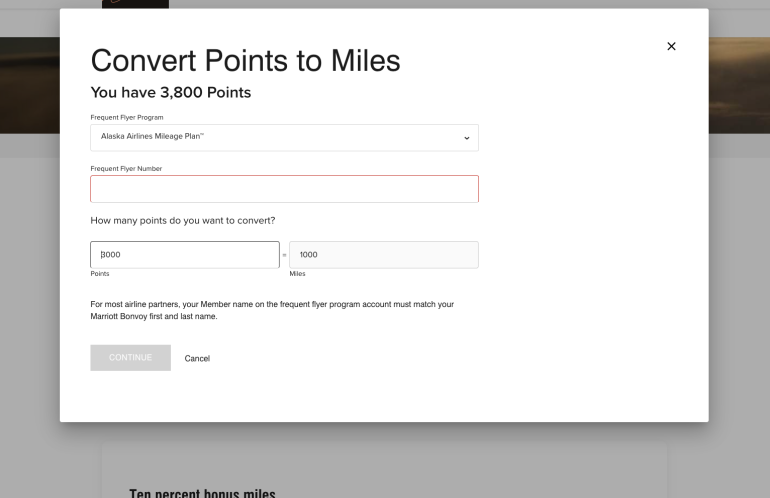Image resolution: width=770 pixels, height=498 pixels.
Task: Open the Frequent Flyer Program dropdown
Action: pyautogui.click(x=284, y=137)
